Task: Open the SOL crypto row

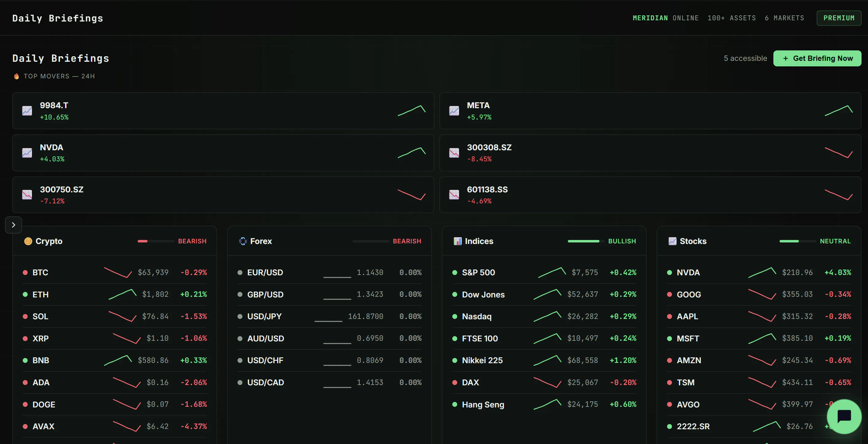Action: pos(115,316)
